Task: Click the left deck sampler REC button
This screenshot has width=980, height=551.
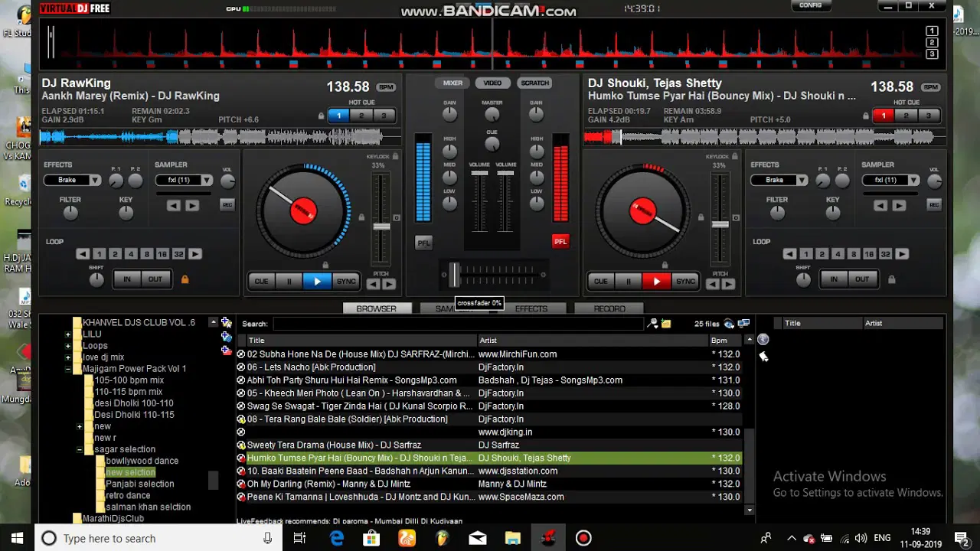Action: [227, 204]
